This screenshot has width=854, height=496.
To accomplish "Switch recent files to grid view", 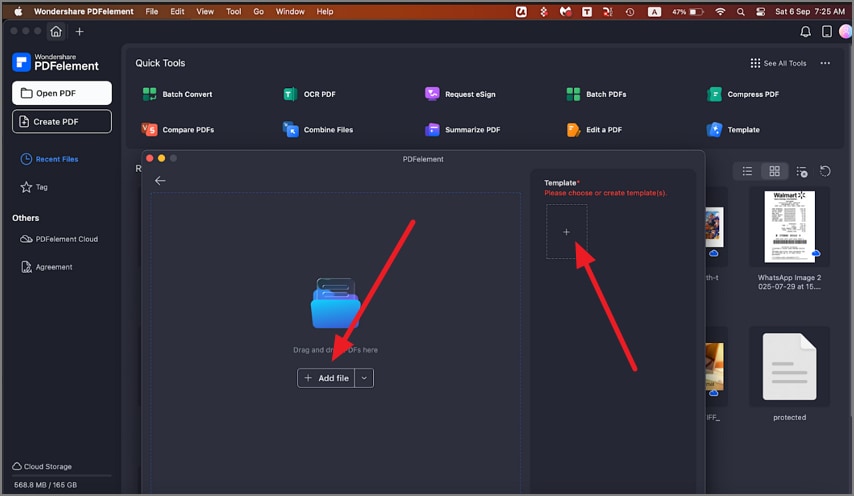I will tap(774, 172).
